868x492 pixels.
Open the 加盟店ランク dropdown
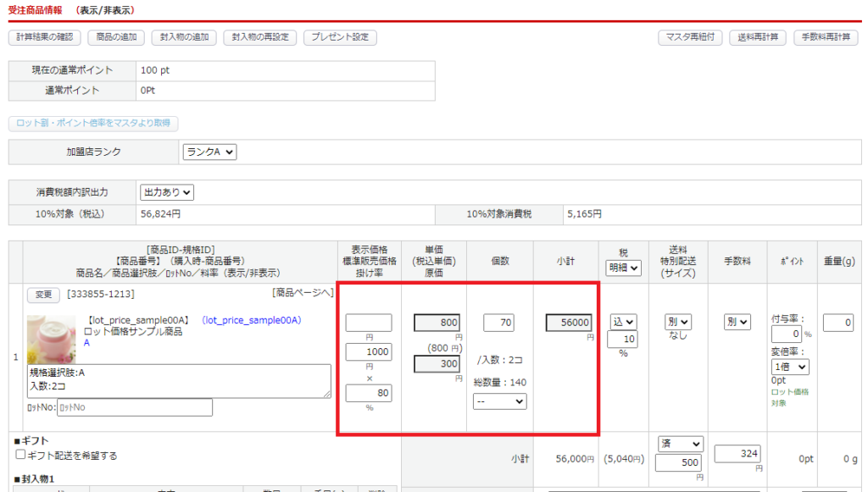209,152
